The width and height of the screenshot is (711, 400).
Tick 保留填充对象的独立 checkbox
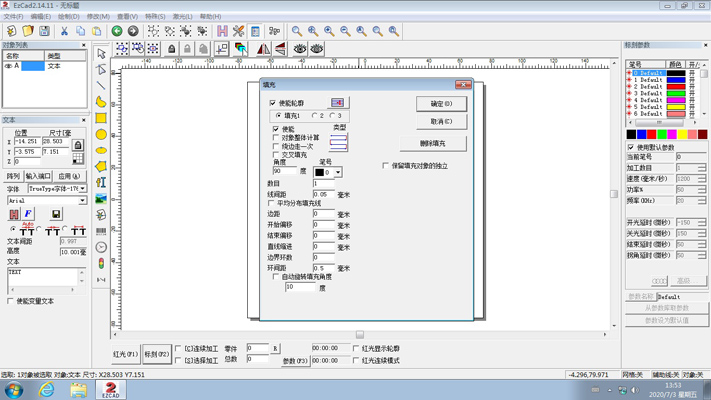point(386,166)
